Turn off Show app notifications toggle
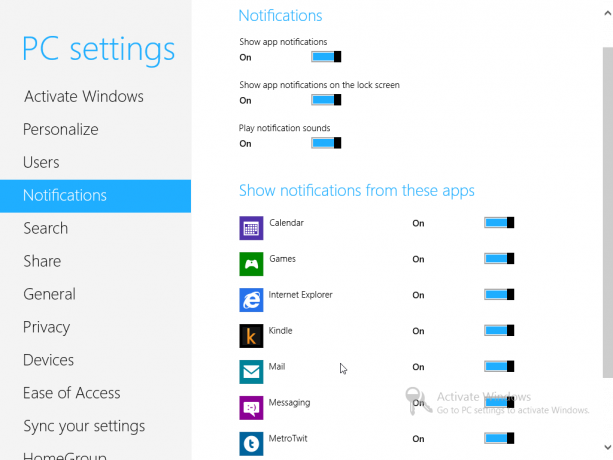The image size is (613, 460). coord(326,57)
